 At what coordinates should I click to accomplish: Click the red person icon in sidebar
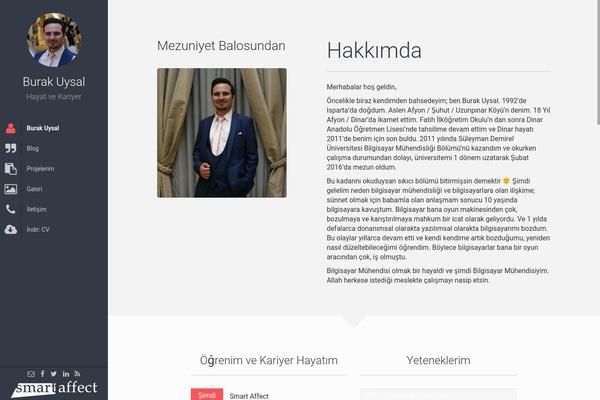[x=11, y=128]
